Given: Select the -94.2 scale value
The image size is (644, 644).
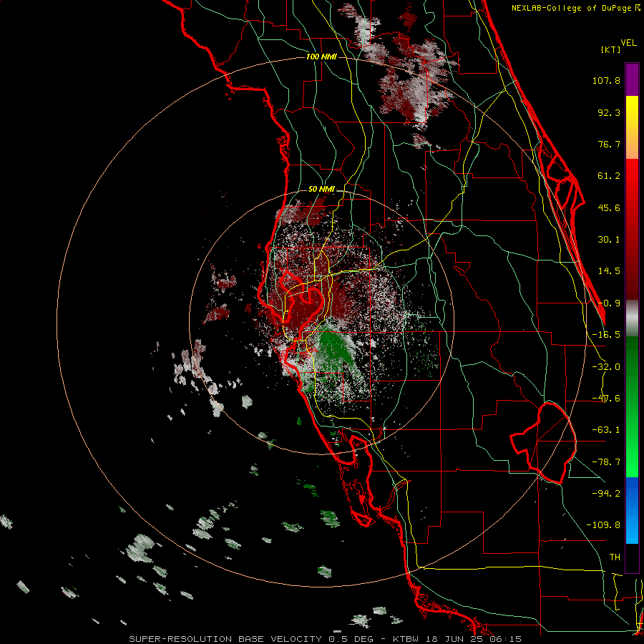Looking at the screenshot, I should coord(606,493).
